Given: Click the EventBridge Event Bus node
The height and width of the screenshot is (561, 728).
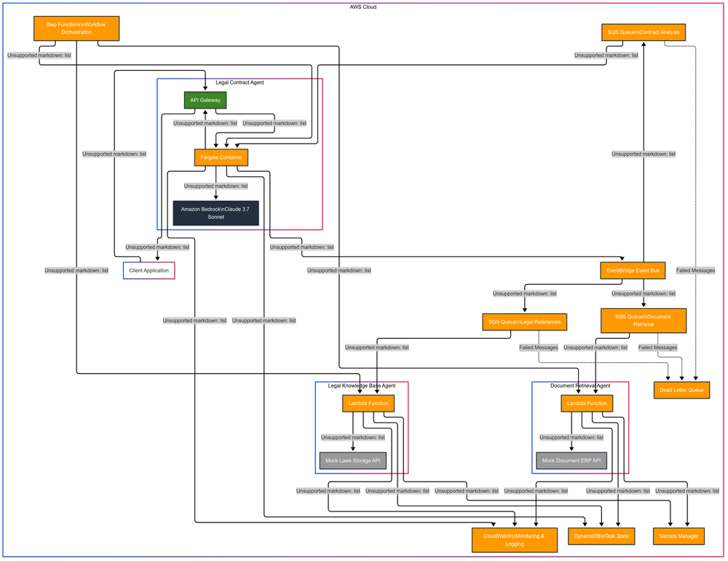Looking at the screenshot, I should (x=632, y=270).
